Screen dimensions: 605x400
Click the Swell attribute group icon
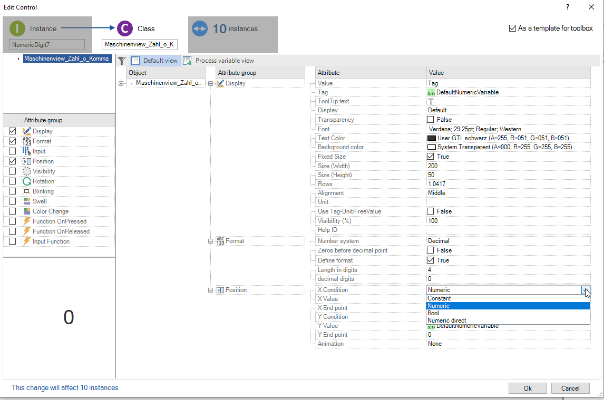tap(25, 201)
